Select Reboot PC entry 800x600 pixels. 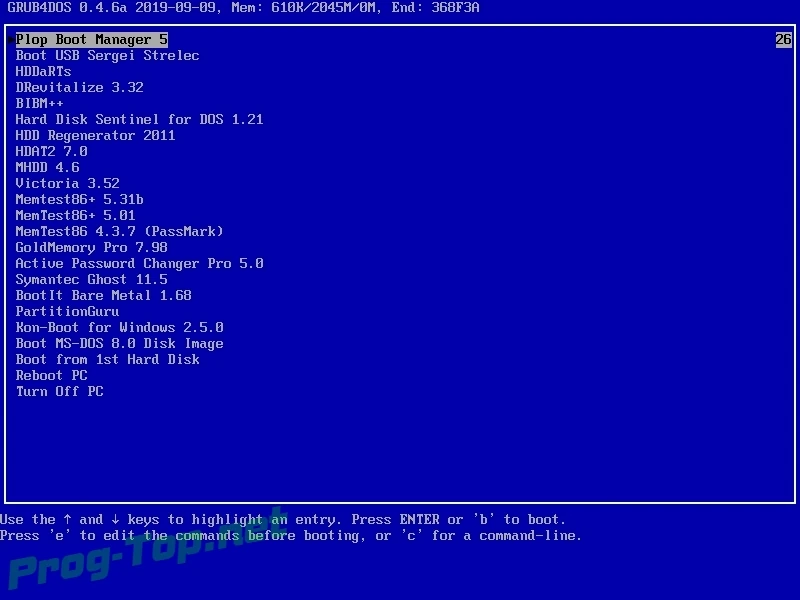(52, 376)
